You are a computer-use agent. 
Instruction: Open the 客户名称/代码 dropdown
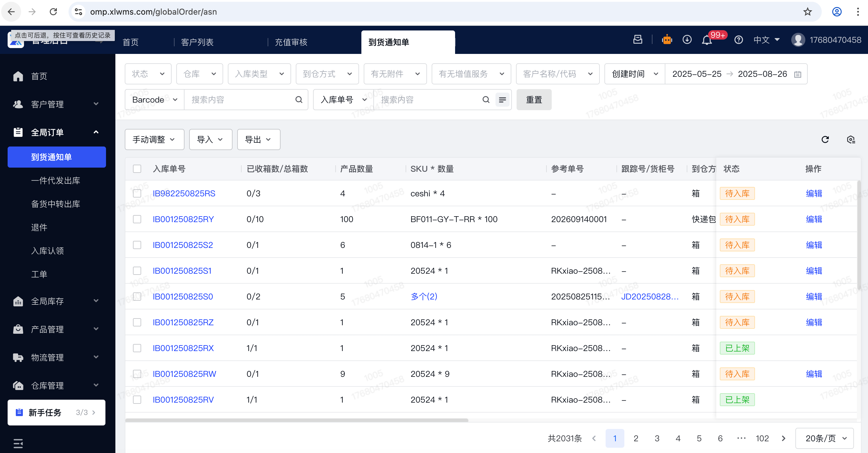point(557,74)
